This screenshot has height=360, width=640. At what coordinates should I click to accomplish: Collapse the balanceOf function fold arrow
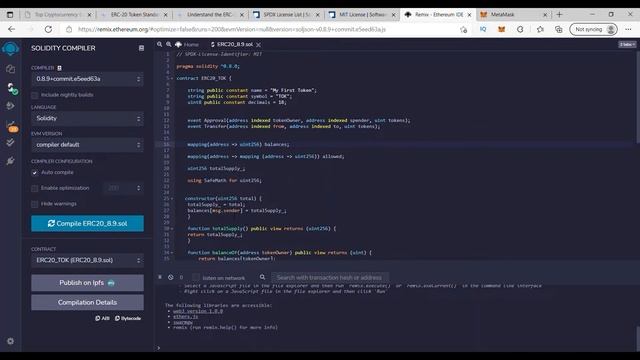(x=172, y=253)
